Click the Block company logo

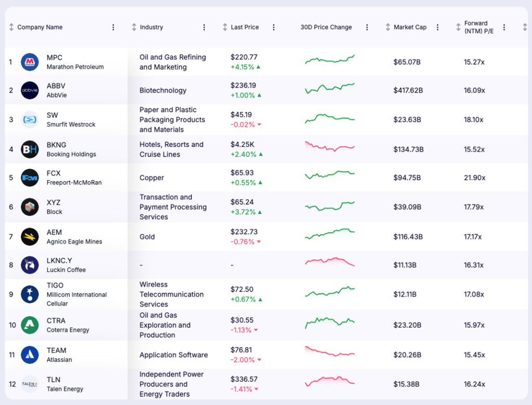tap(29, 207)
